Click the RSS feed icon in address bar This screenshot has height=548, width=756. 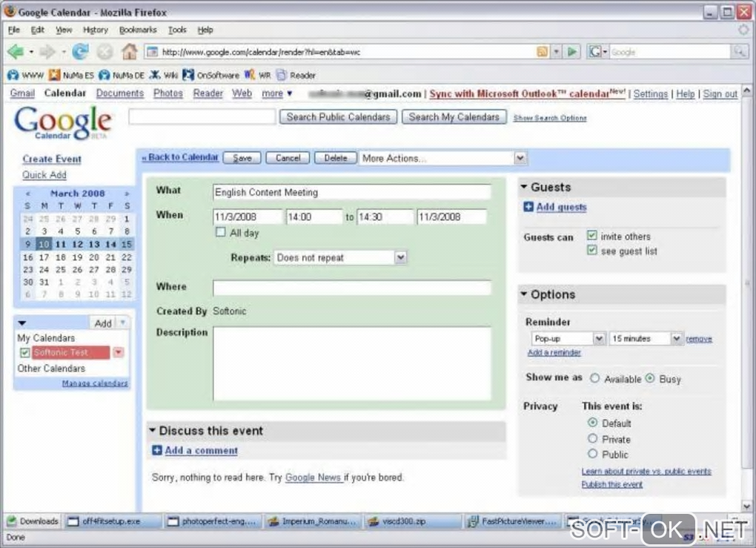click(x=543, y=52)
